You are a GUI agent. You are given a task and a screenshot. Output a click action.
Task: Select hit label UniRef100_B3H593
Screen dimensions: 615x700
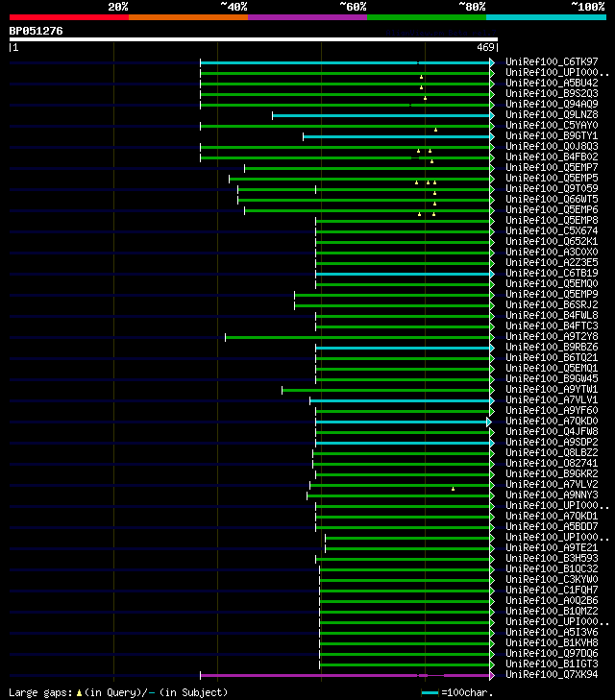click(x=552, y=558)
